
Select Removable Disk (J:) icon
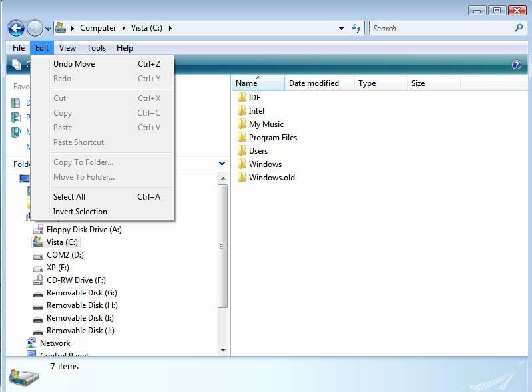click(38, 332)
